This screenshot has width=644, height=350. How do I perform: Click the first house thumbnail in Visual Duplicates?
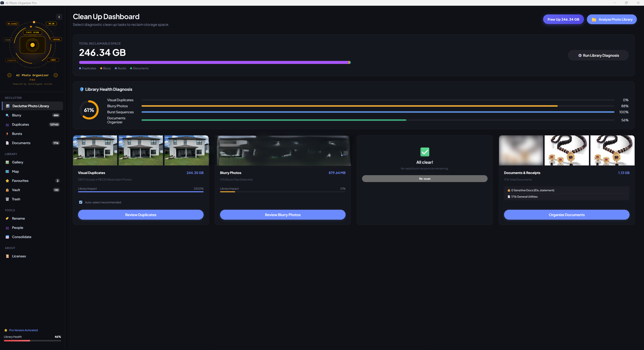coord(95,150)
